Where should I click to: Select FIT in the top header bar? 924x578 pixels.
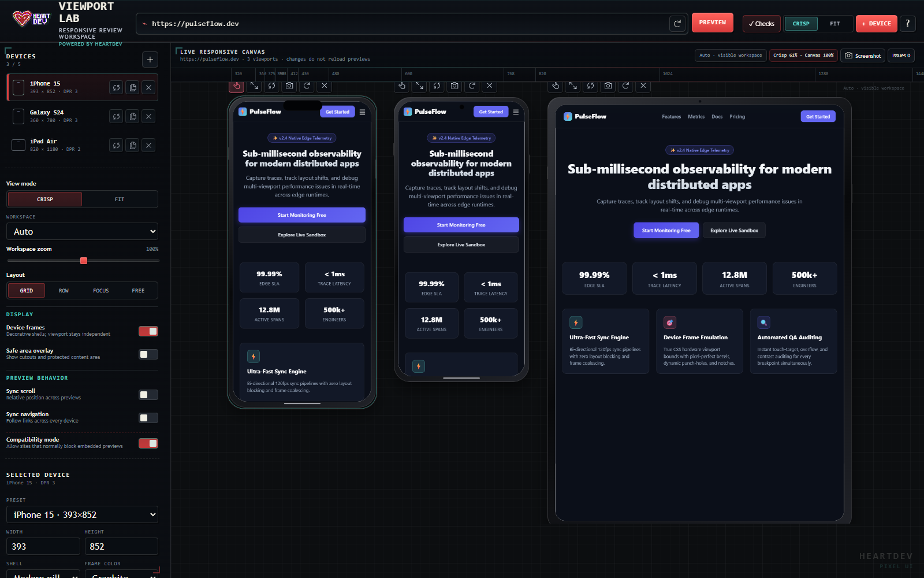tap(835, 24)
